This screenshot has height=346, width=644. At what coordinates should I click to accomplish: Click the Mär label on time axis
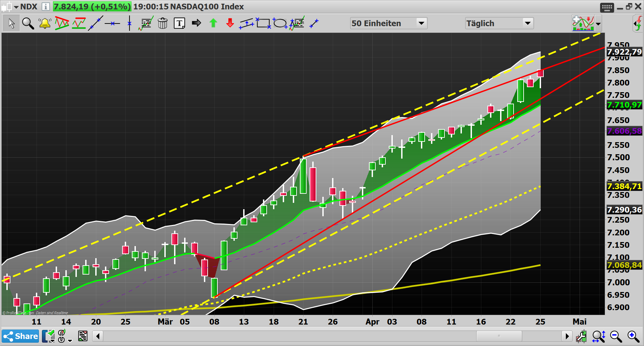165,322
